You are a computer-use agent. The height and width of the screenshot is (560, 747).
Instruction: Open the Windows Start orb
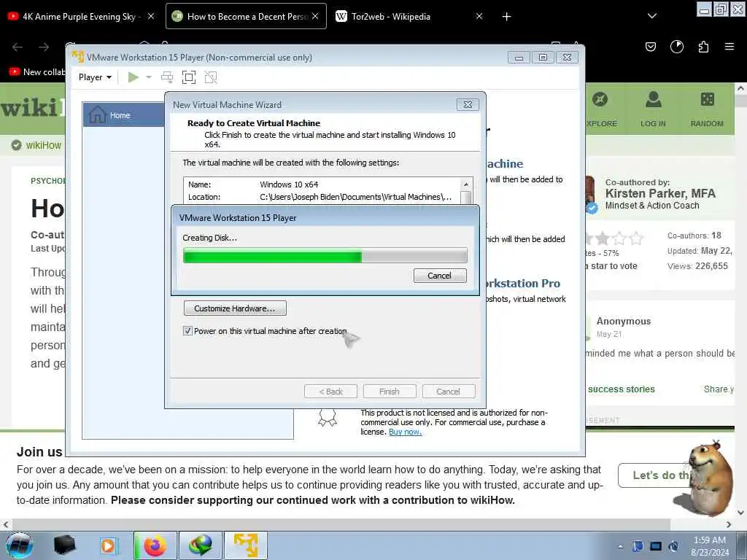(19, 545)
